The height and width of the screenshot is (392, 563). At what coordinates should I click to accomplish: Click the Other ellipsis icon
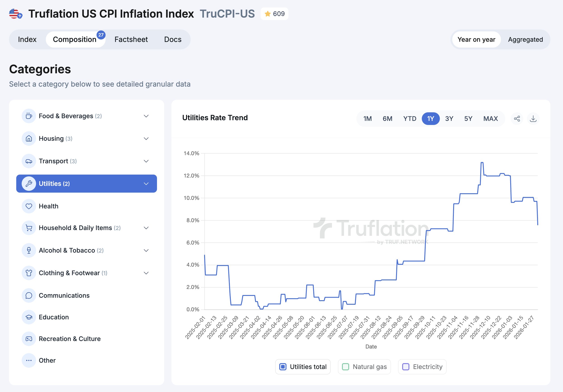pos(29,360)
